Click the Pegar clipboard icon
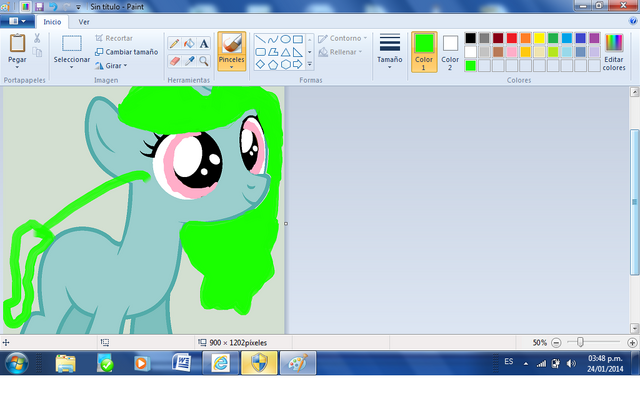This screenshot has width=640, height=401. [x=17, y=43]
